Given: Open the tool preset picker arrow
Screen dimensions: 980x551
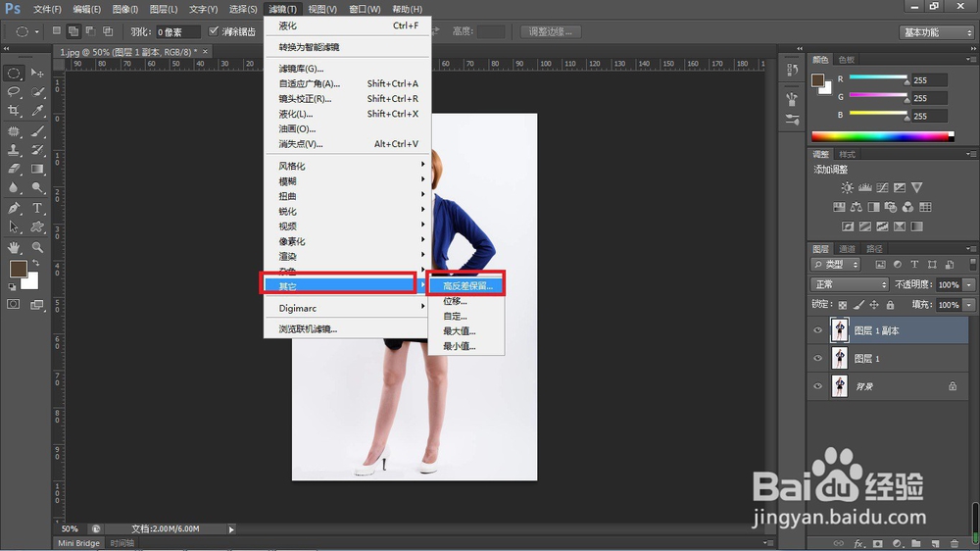Looking at the screenshot, I should point(37,32).
